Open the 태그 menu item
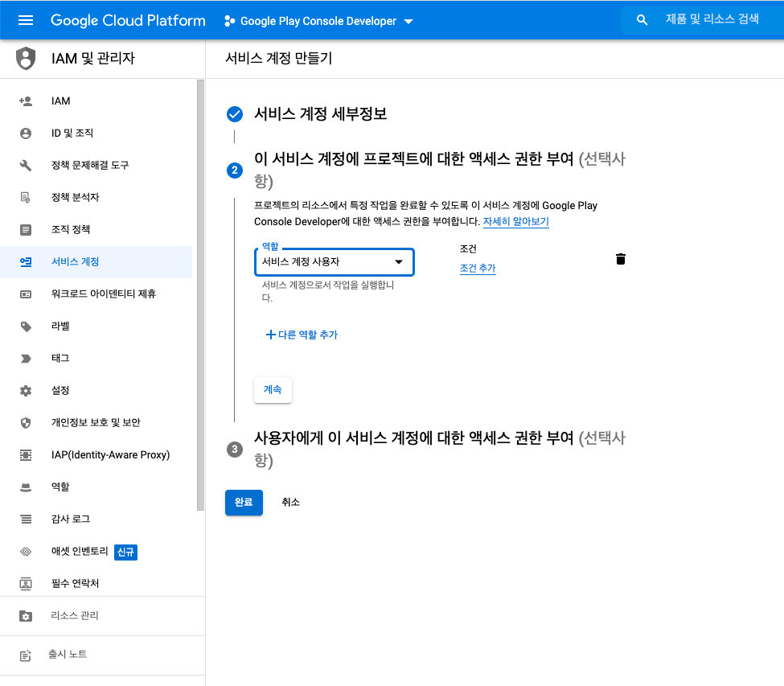 (x=96, y=358)
